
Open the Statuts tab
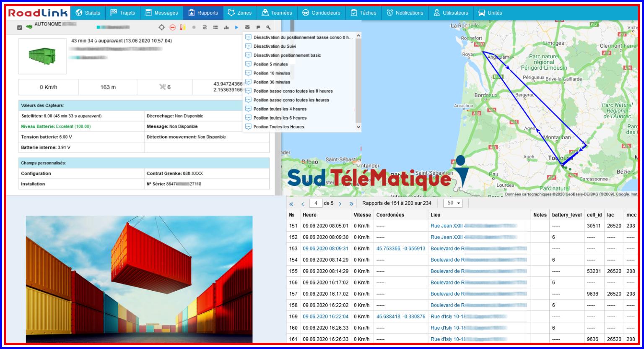click(88, 13)
